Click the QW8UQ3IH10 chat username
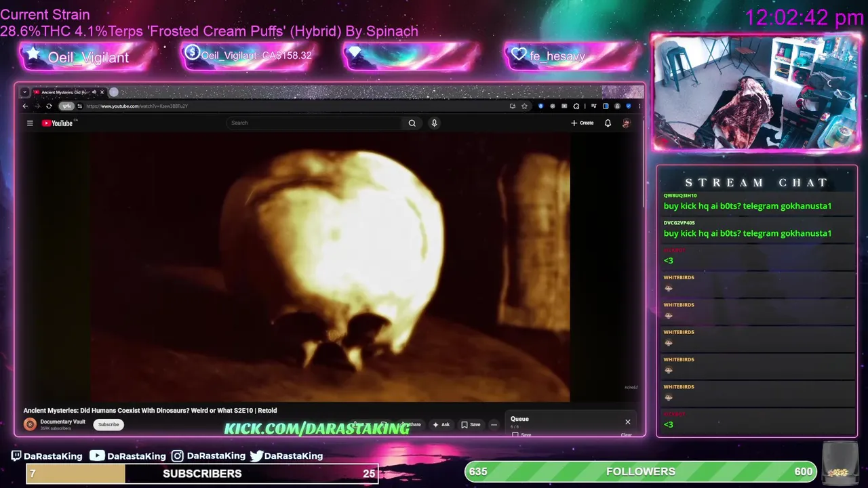The width and height of the screenshot is (868, 488). click(680, 195)
